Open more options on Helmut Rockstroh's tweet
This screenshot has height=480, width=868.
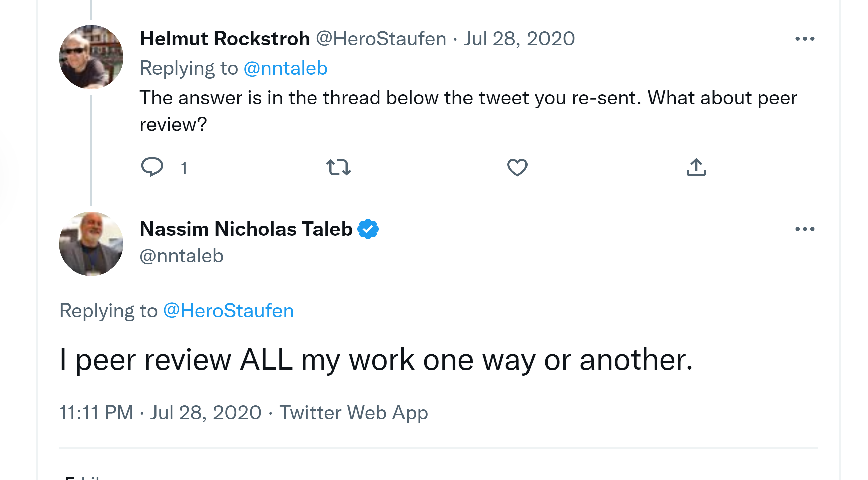[805, 39]
